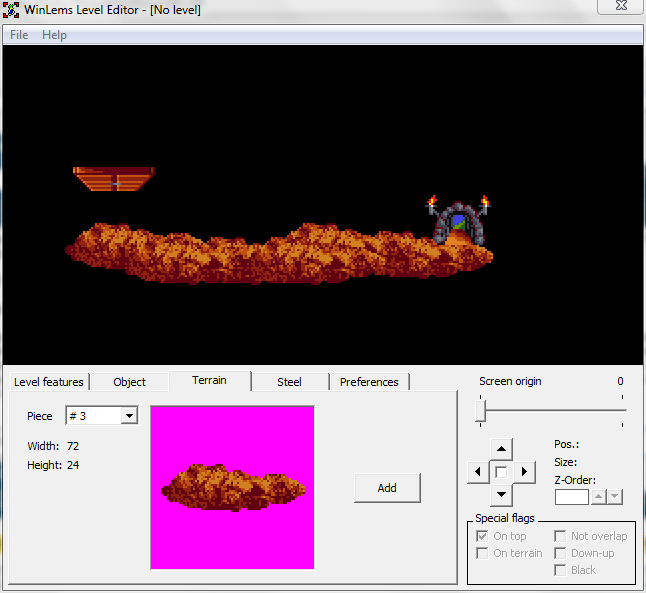Viewport: 646px width, 593px height.
Task: Open the File menu
Action: pyautogui.click(x=19, y=35)
